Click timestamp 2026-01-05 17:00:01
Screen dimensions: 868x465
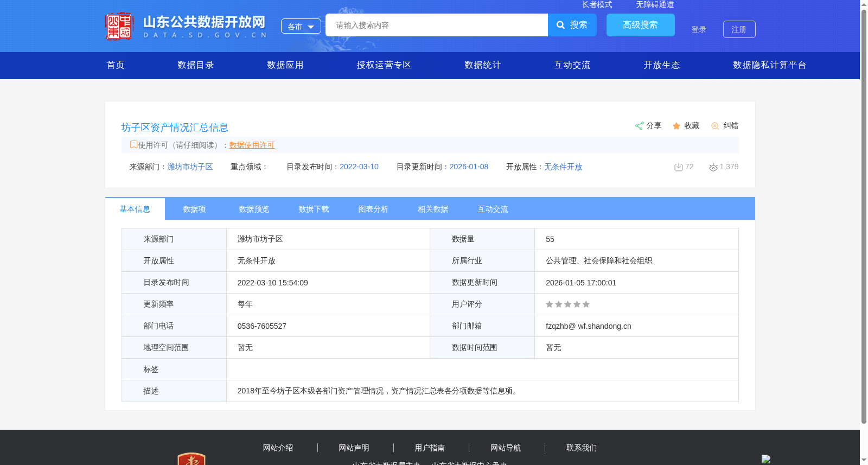581,283
